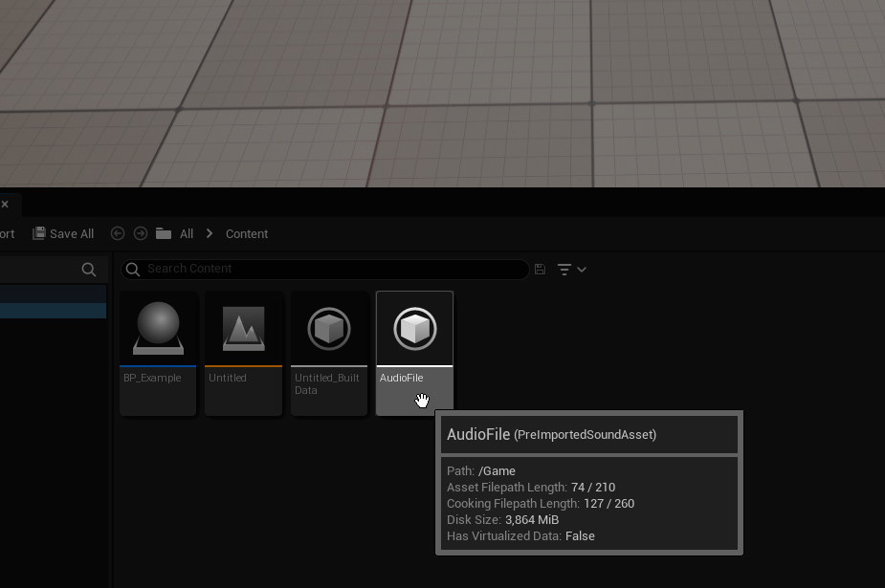Expand the chevron next to the filter icon
This screenshot has height=588, width=885.
tap(580, 269)
